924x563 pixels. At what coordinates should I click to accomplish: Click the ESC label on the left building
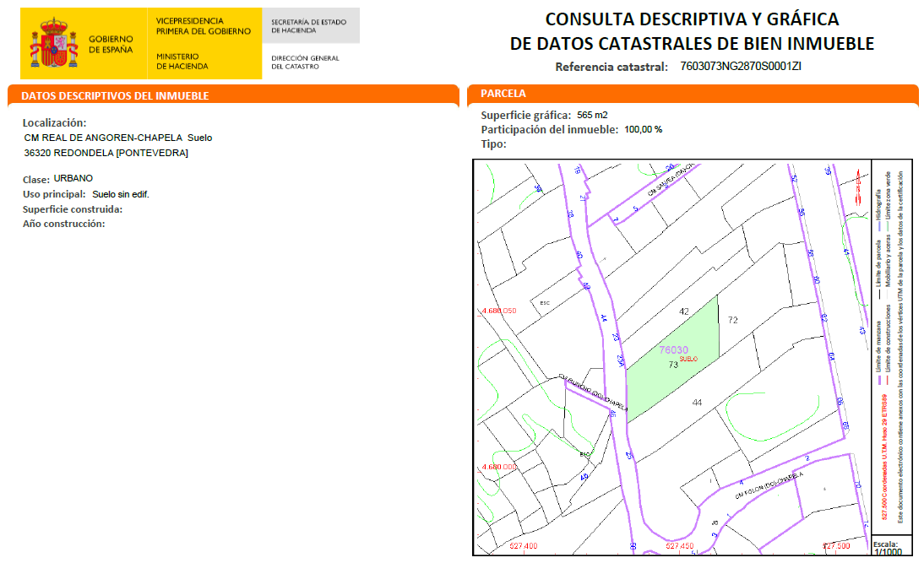point(545,303)
